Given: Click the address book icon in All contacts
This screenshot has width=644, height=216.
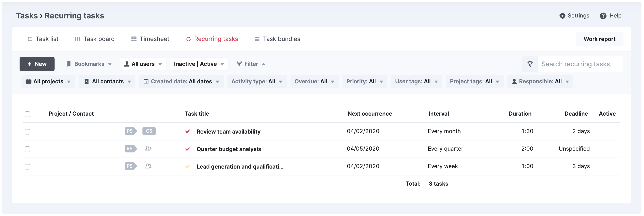Looking at the screenshot, I should click(x=87, y=81).
